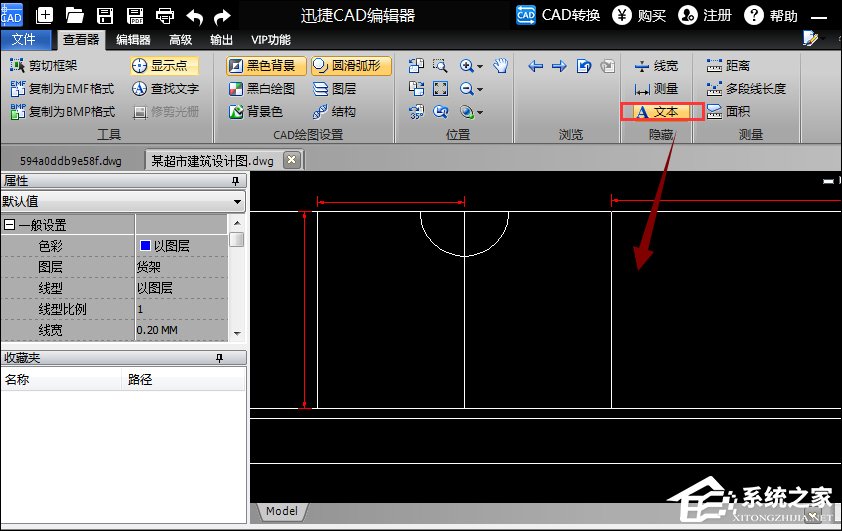Switch to the 输出 tab
This screenshot has width=842, height=531.
pos(221,40)
